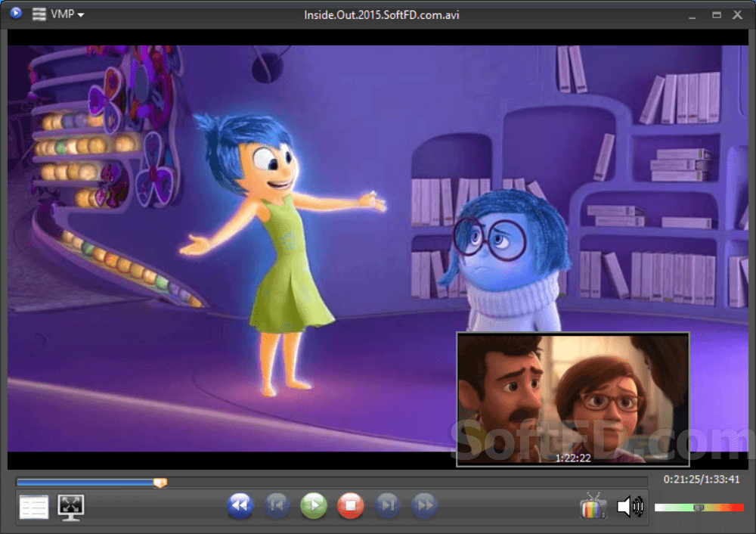Click the seek bar track ahead
This screenshot has height=534, width=756.
[x=407, y=482]
